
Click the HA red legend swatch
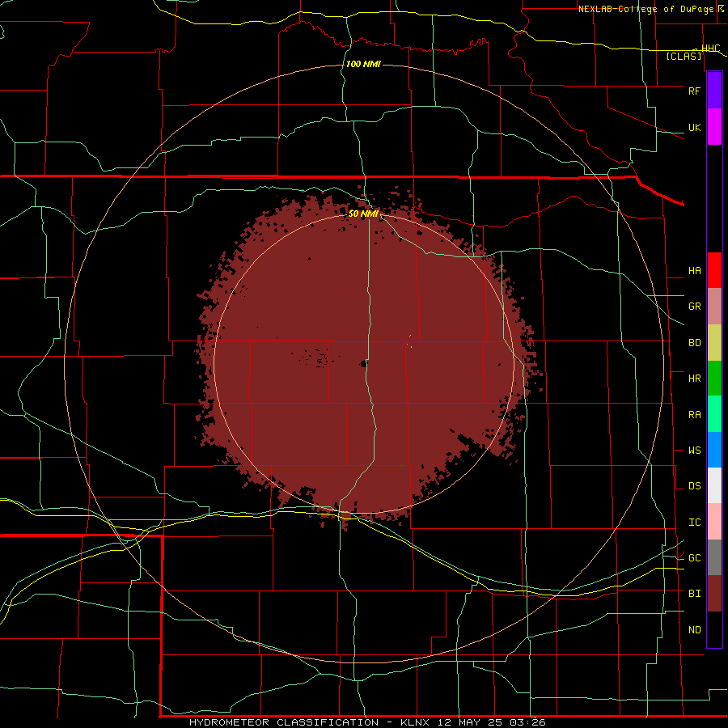click(714, 270)
